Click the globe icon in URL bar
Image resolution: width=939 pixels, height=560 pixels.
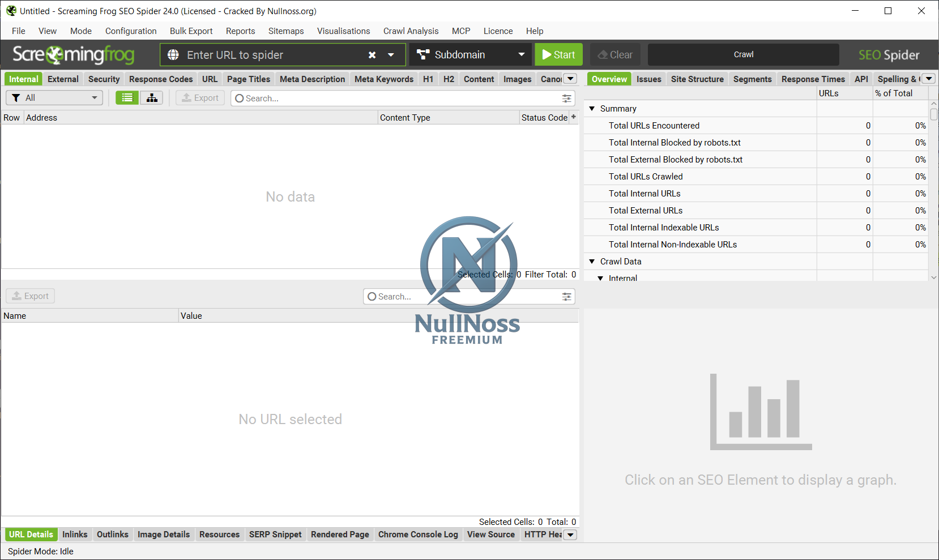tap(173, 55)
